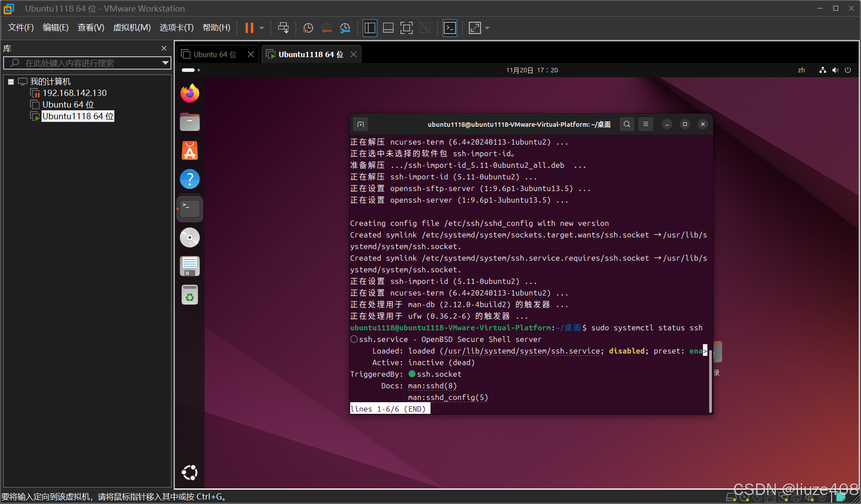Viewport: 861px width, 504px height.
Task: Open the power options dropdown arrow
Action: click(262, 28)
